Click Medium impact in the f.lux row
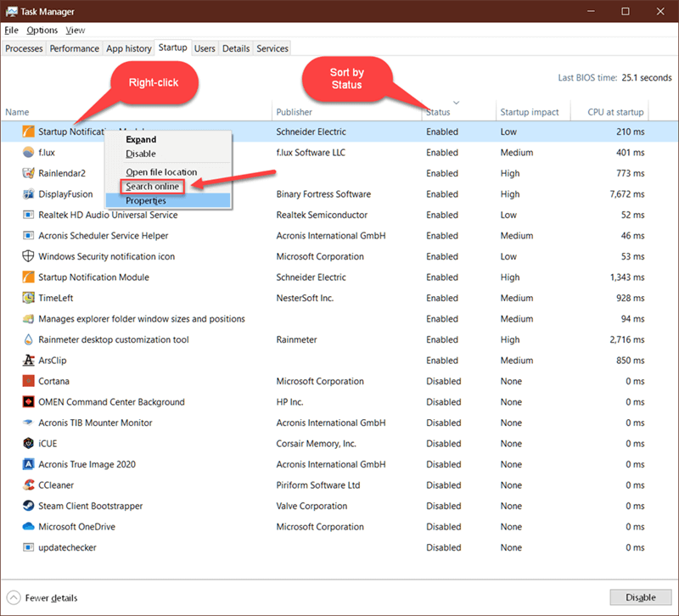The height and width of the screenshot is (616, 679). click(517, 153)
